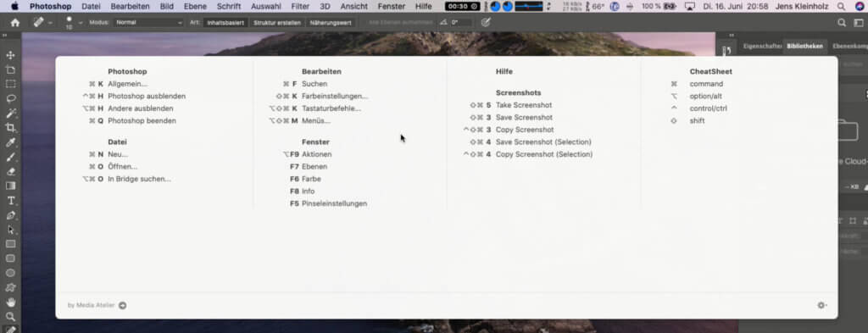
Task: Select the Lasso tool
Action: (x=10, y=99)
